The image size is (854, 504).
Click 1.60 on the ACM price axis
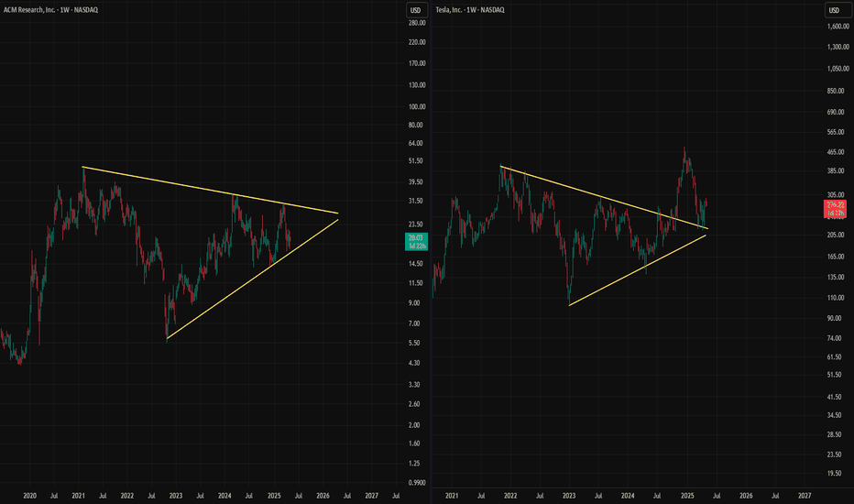(414, 443)
